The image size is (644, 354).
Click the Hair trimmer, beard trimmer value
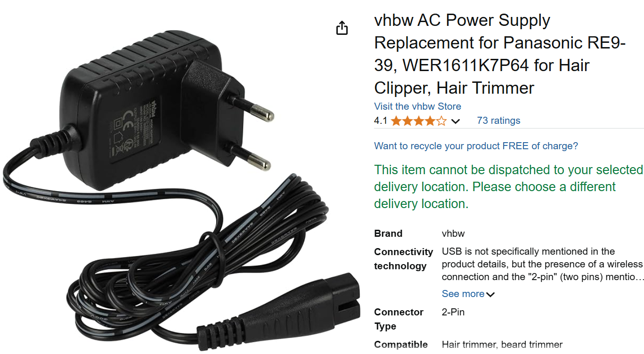coord(502,345)
